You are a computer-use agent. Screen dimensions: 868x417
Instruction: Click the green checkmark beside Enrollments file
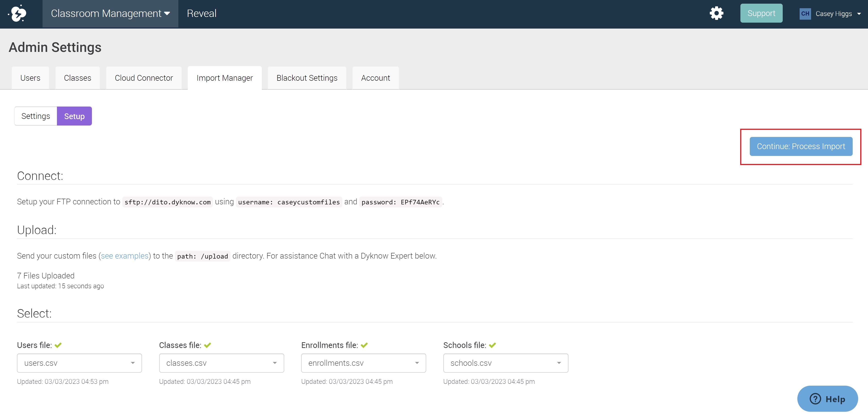364,345
